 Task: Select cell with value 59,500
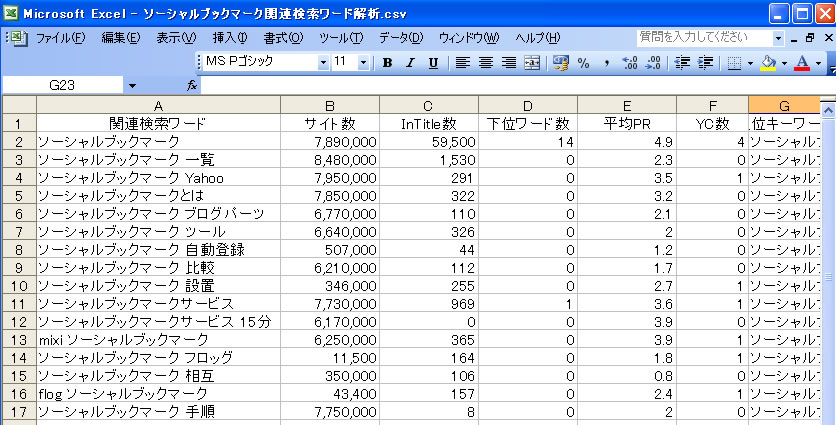click(429, 141)
